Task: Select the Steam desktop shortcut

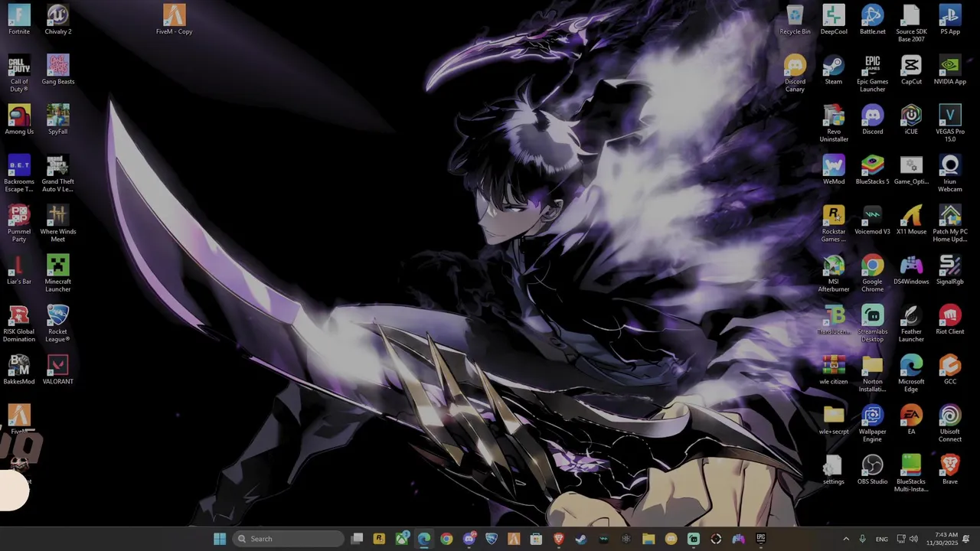Action: tap(834, 70)
